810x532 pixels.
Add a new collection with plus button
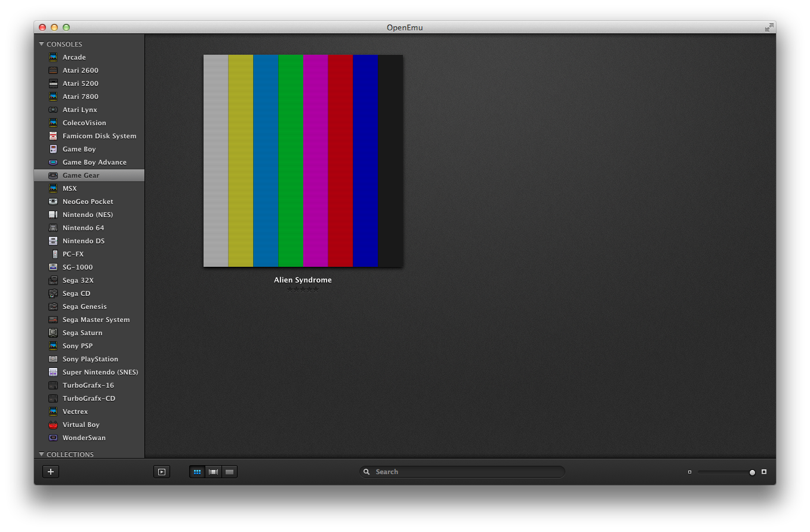51,472
